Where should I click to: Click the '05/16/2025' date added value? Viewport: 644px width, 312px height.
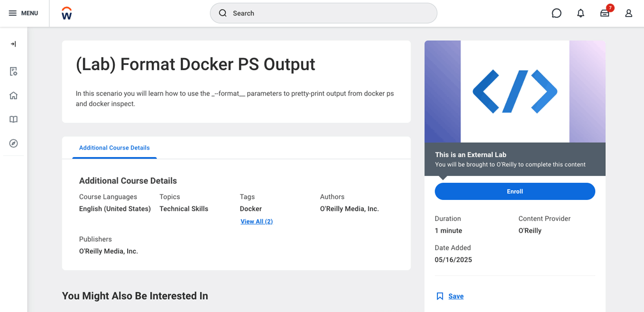click(453, 260)
